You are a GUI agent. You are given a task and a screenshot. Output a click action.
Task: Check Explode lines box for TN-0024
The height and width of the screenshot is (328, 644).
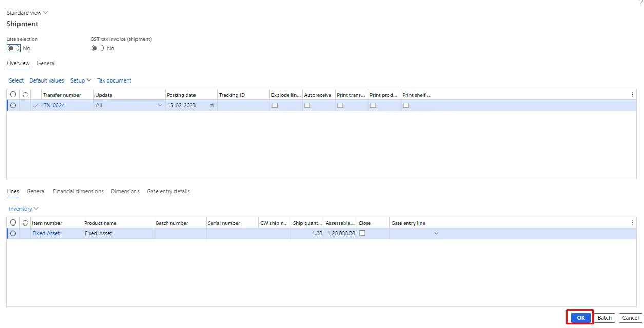275,105
